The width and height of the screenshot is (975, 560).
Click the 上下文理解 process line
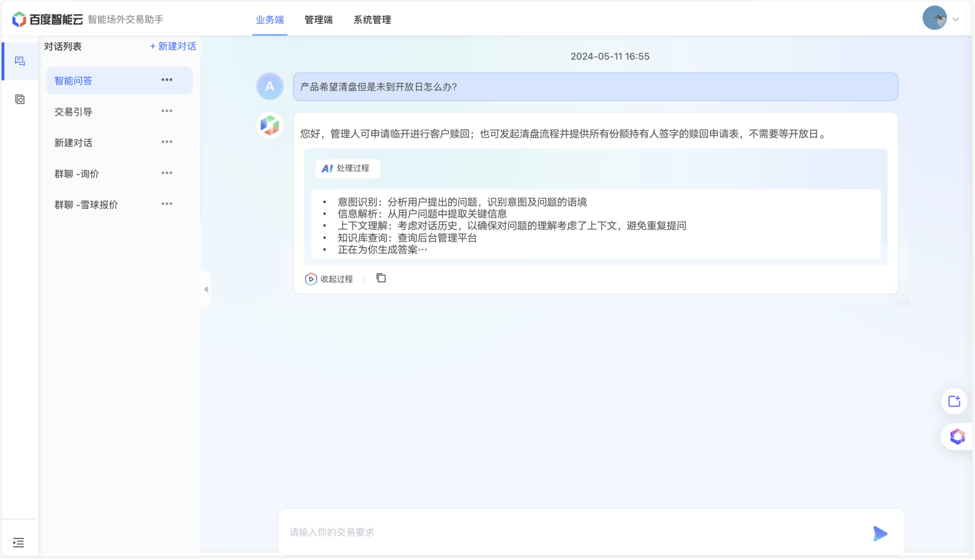pos(512,225)
